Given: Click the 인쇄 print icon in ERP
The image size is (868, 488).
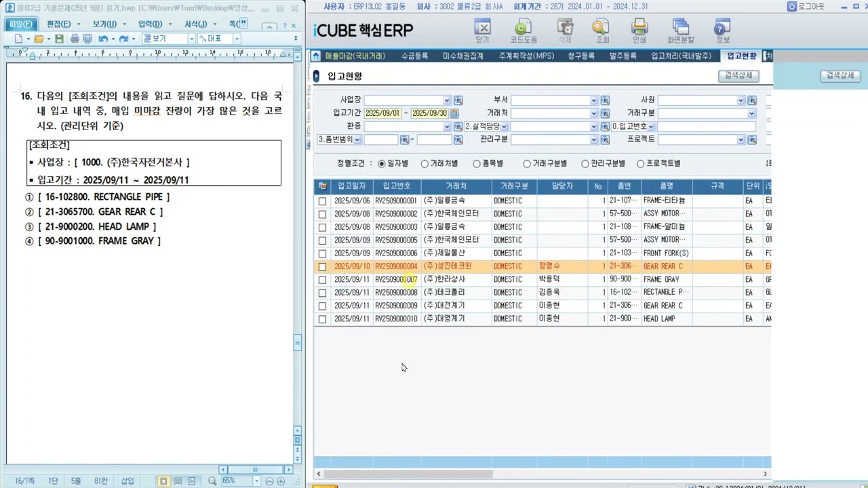Looking at the screenshot, I should click(639, 27).
